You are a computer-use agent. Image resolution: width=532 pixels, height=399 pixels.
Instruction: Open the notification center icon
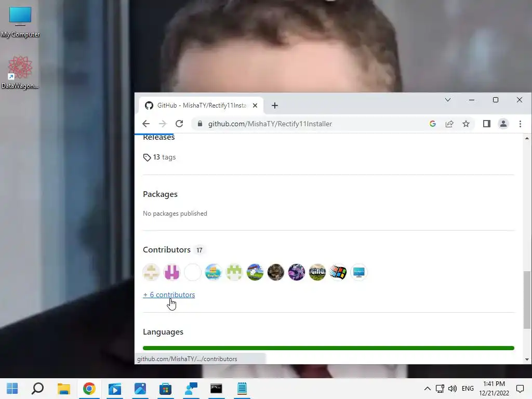[x=520, y=389]
